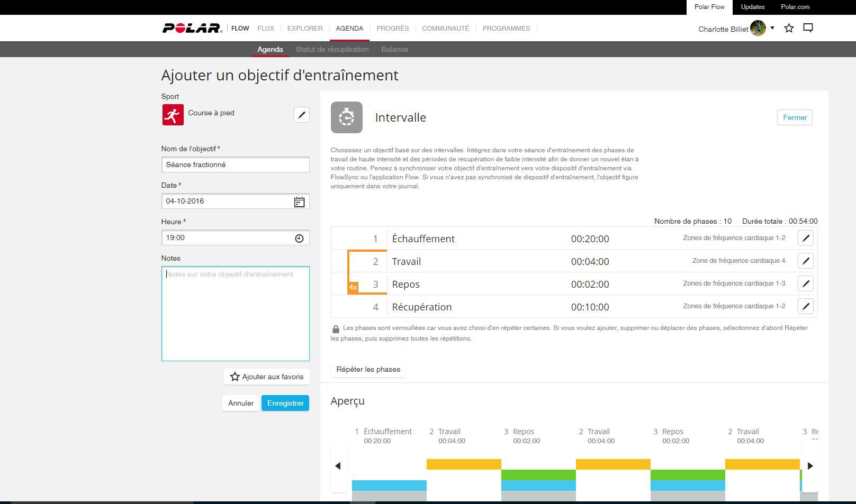The width and height of the screenshot is (856, 504).
Task: Change sport using pencil beside Course à pied
Action: 301,115
